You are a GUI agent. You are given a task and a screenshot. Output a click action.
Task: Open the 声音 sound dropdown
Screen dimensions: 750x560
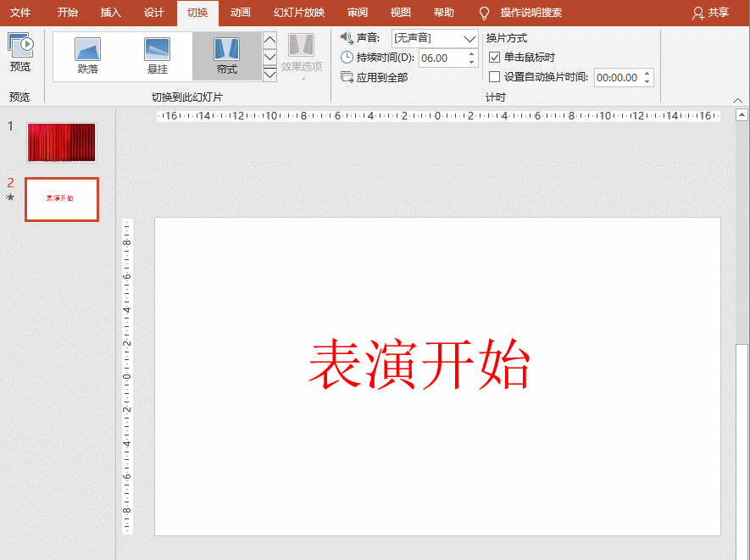[x=469, y=38]
